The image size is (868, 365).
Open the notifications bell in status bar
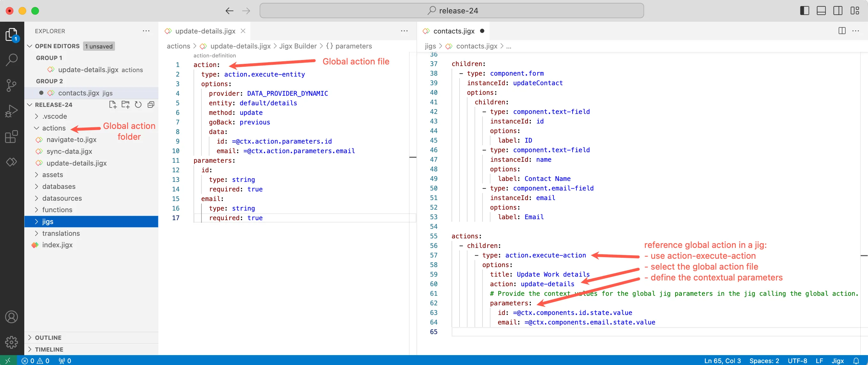click(856, 361)
